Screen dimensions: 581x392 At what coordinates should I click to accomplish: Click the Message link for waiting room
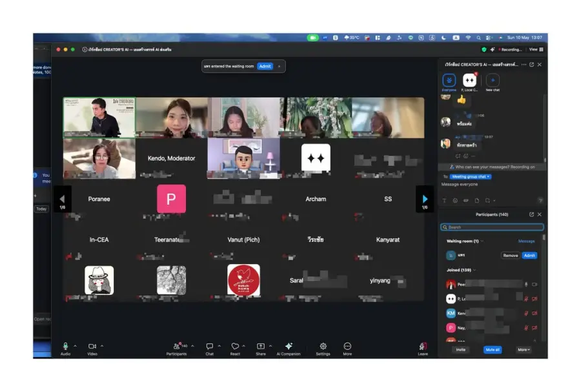(527, 241)
